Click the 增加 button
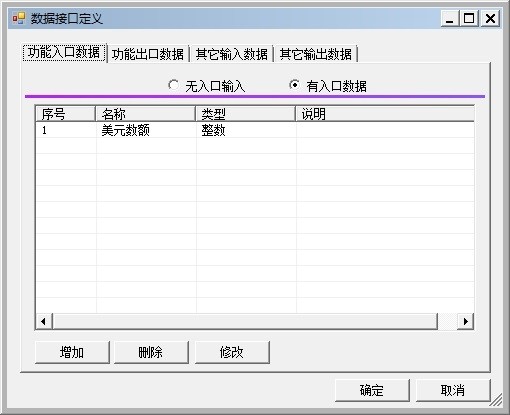 [72, 352]
